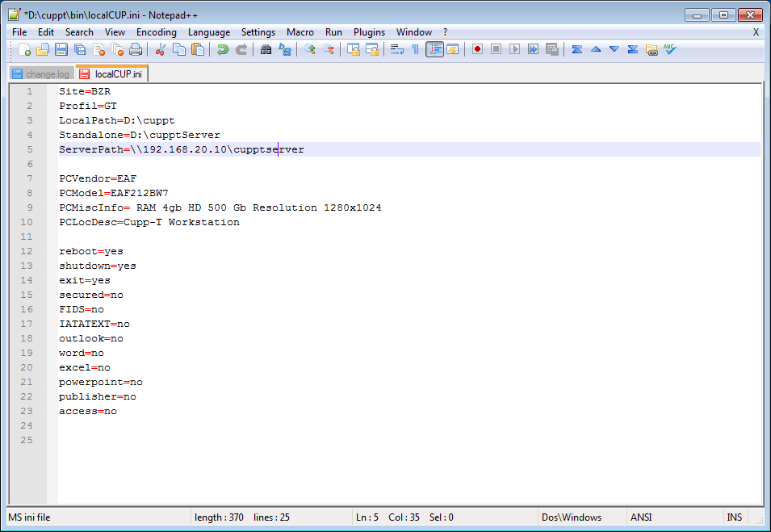
Task: Toggle Show All Characters paragraph icon
Action: pos(415,50)
